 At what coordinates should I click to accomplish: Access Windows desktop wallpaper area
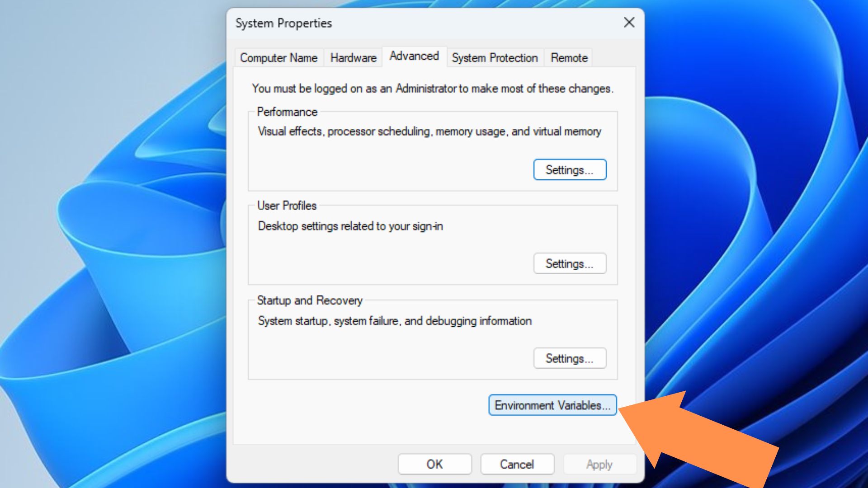[119, 238]
